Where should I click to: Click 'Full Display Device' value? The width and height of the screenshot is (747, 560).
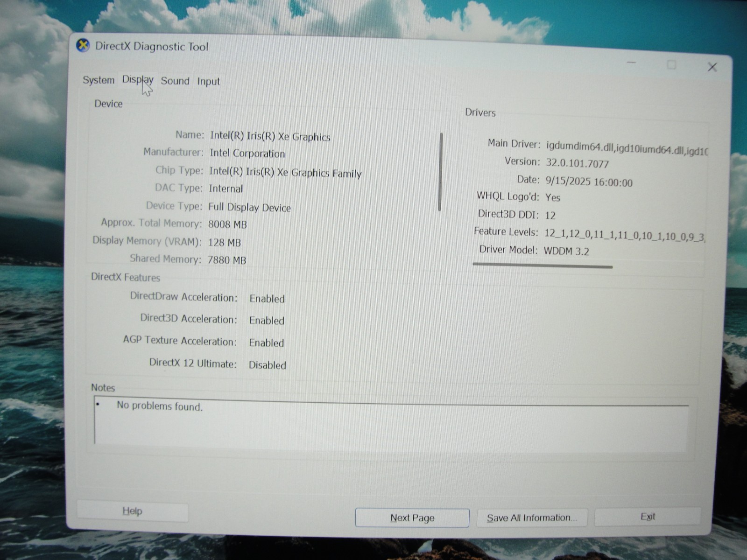point(249,207)
